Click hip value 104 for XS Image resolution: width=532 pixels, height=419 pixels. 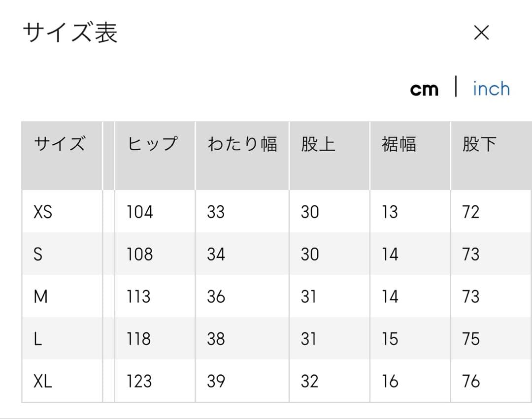tap(140, 212)
